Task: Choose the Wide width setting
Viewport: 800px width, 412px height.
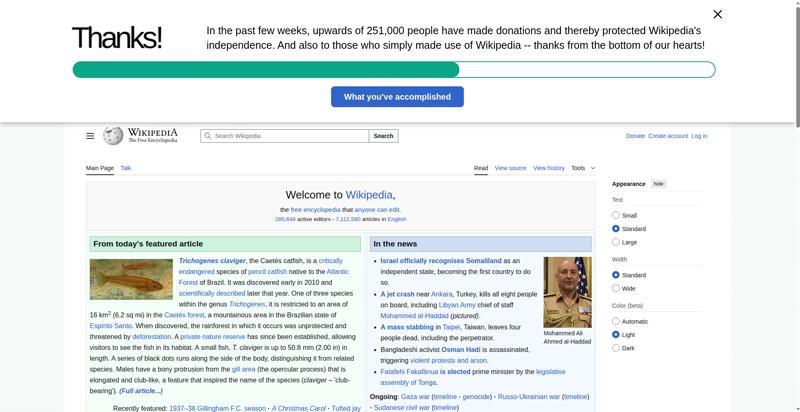Action: [x=616, y=288]
